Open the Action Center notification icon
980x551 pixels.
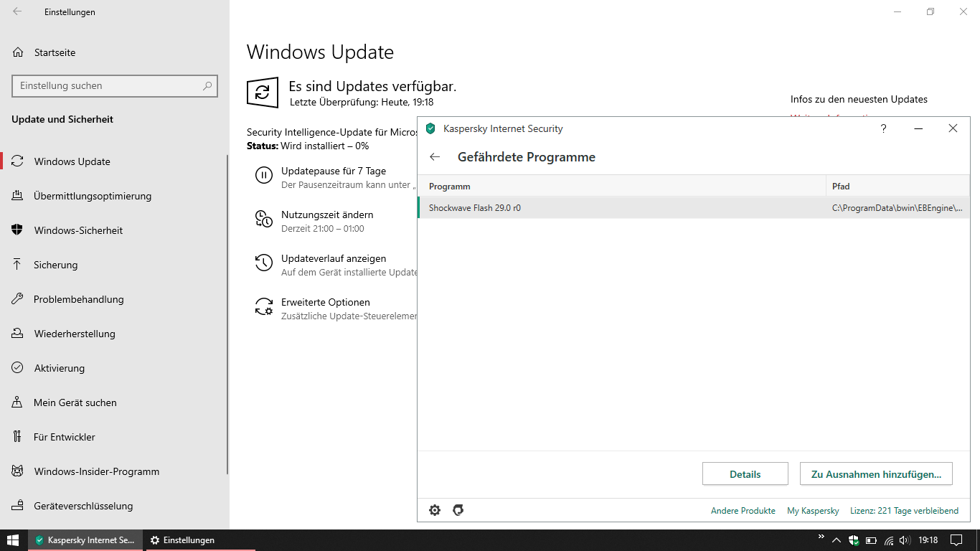point(956,540)
